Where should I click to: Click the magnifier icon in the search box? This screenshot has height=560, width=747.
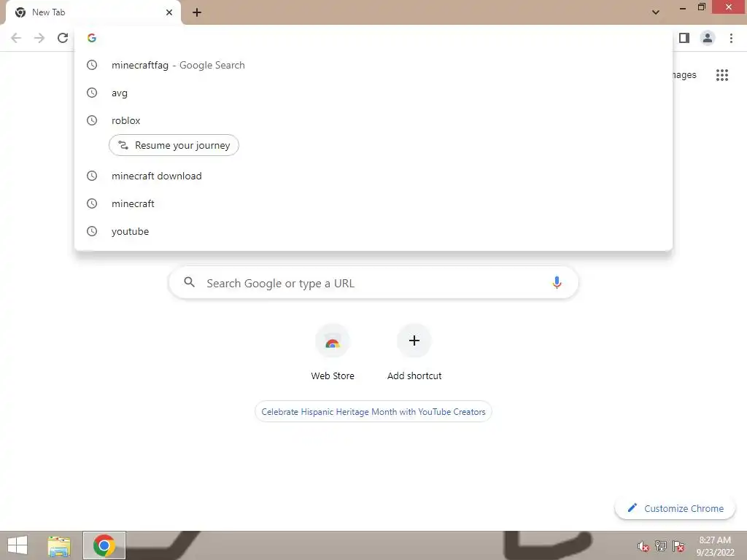coord(189,282)
